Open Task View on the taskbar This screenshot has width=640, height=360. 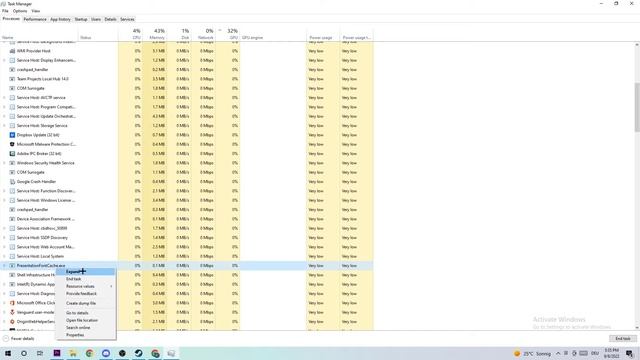click(x=40, y=353)
